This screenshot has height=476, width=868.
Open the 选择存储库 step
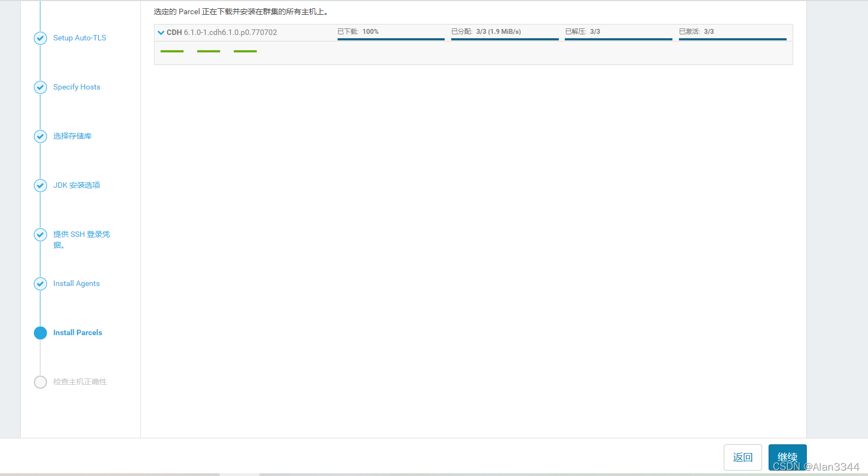pos(73,136)
